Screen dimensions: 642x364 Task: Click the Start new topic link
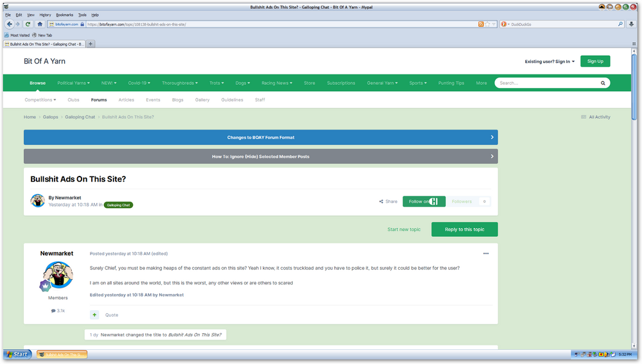click(404, 229)
